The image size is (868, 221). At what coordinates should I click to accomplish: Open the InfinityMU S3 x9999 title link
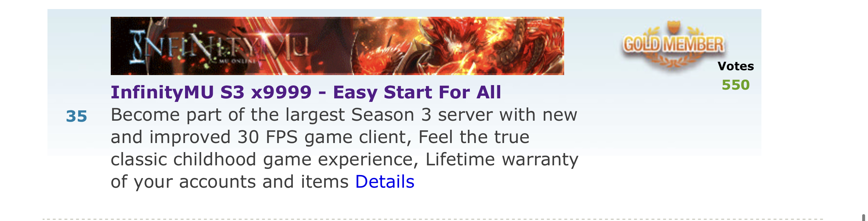(x=306, y=92)
